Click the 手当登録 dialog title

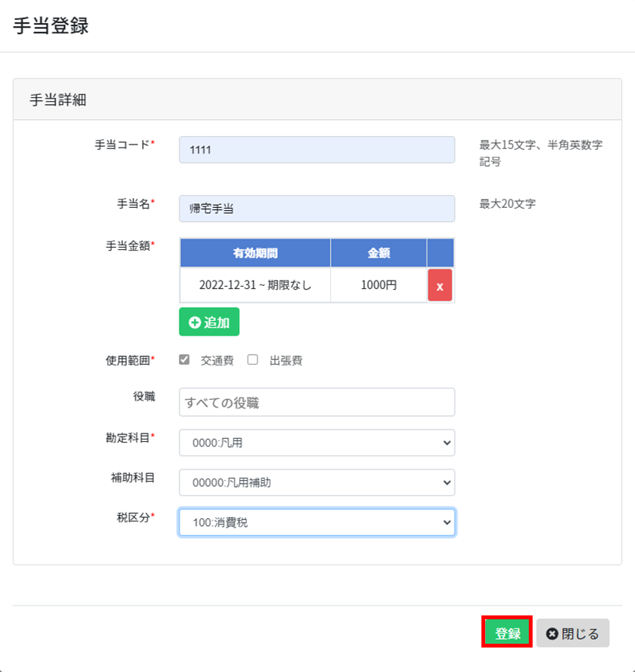pyautogui.click(x=50, y=25)
